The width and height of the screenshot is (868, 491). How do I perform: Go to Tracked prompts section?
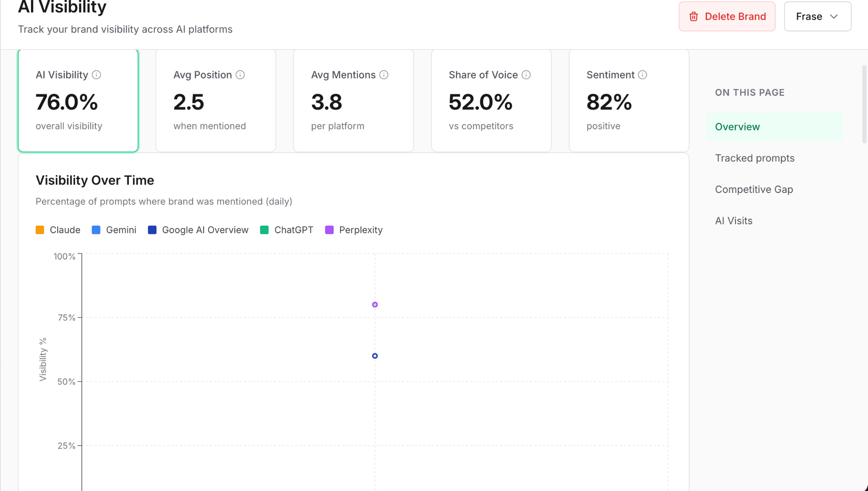[754, 158]
